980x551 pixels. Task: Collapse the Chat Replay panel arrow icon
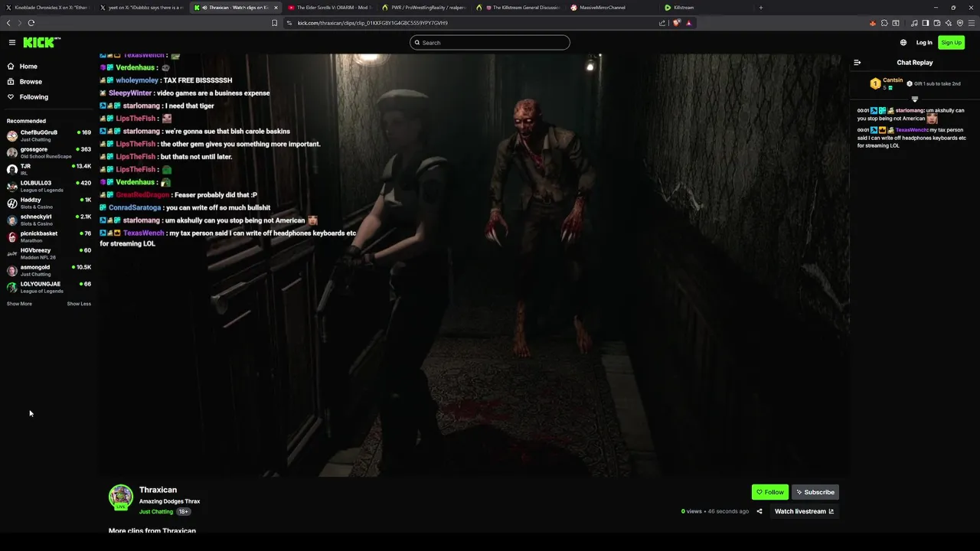[857, 63]
